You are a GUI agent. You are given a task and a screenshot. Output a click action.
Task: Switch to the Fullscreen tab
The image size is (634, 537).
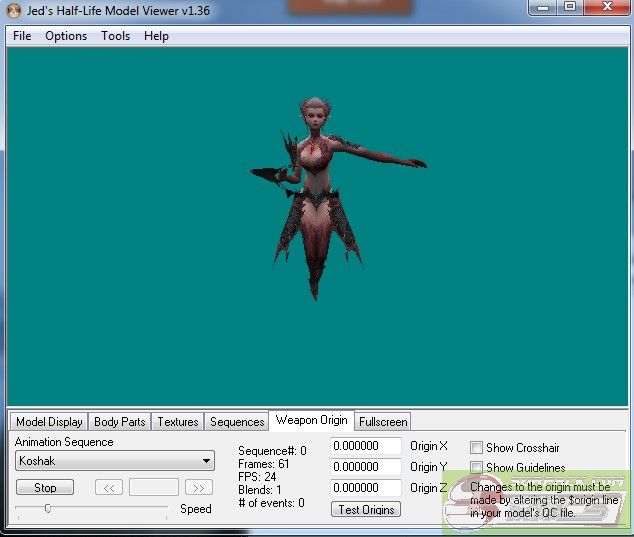(382, 422)
